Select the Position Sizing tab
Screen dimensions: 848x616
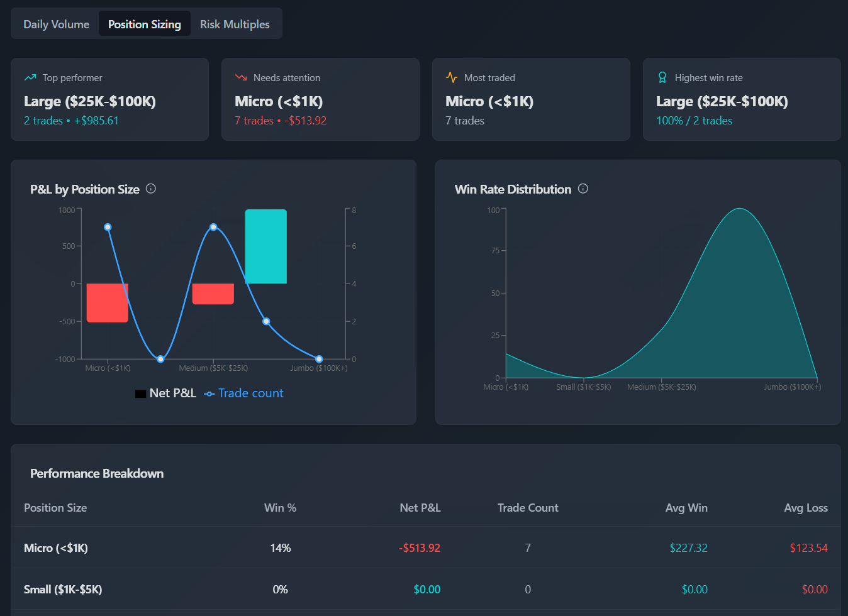click(144, 24)
